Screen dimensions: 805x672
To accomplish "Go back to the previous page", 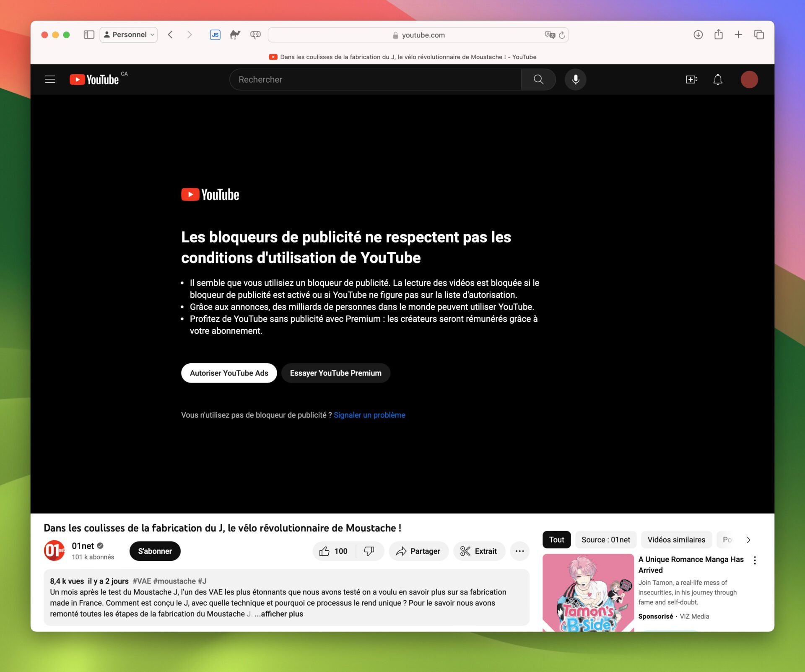I will pos(170,35).
